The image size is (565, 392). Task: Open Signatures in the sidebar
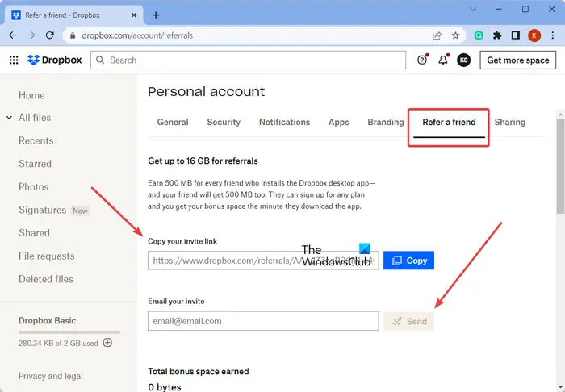pos(43,210)
